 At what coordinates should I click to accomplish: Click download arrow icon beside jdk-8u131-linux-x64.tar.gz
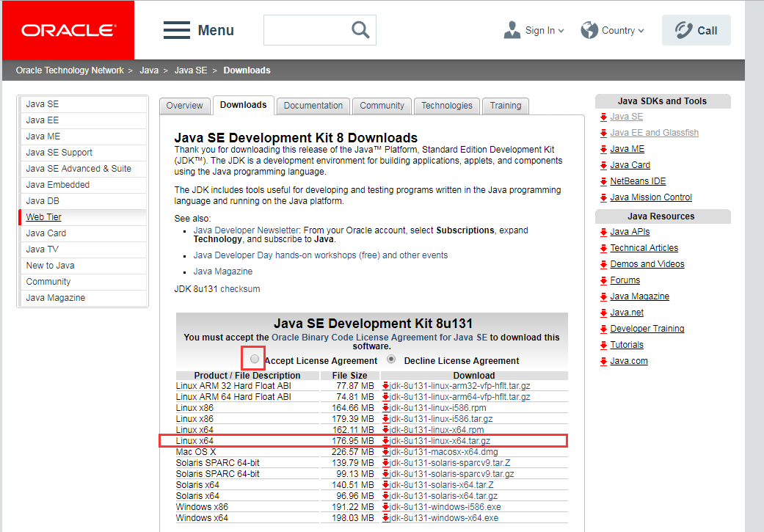385,441
